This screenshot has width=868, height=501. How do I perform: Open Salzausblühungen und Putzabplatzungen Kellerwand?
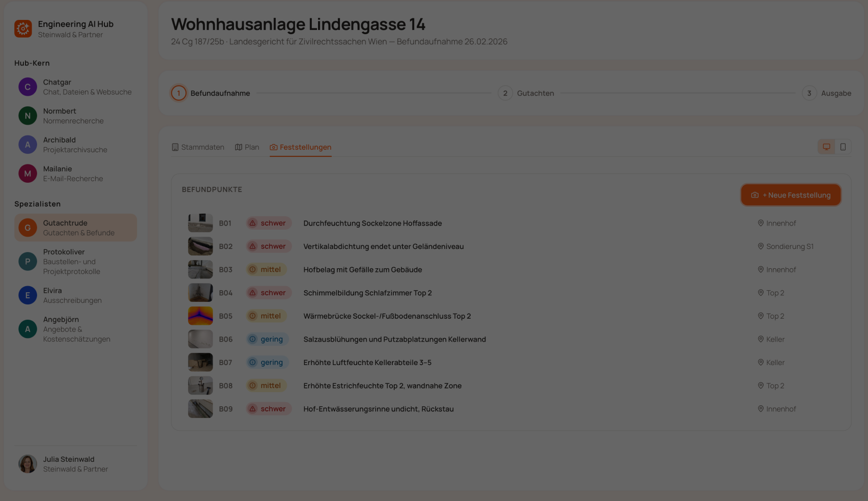pos(395,339)
